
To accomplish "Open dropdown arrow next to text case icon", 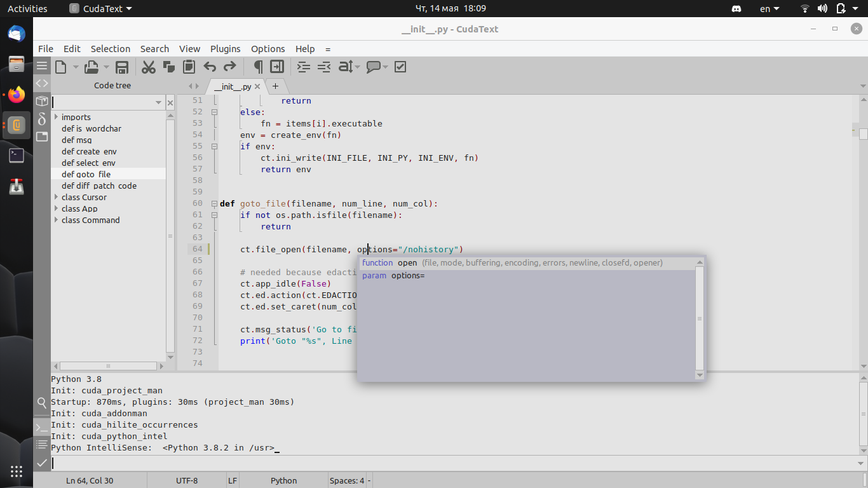I will [x=358, y=67].
